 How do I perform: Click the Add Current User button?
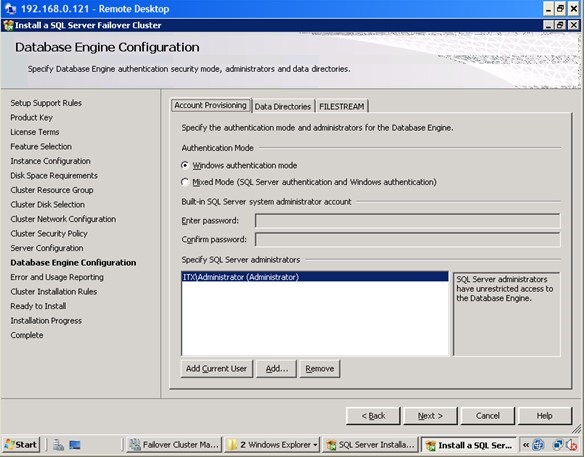click(x=216, y=369)
